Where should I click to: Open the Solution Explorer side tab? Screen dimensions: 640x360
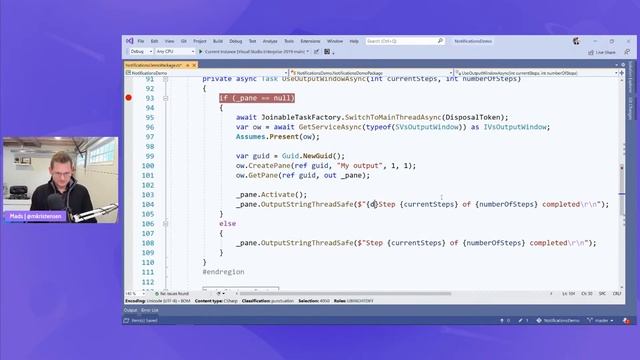point(631,77)
